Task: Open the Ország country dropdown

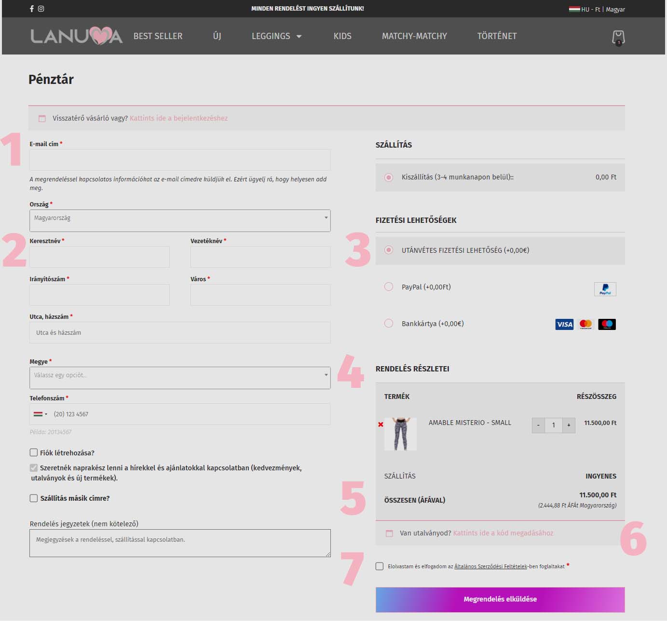Action: coord(180,220)
